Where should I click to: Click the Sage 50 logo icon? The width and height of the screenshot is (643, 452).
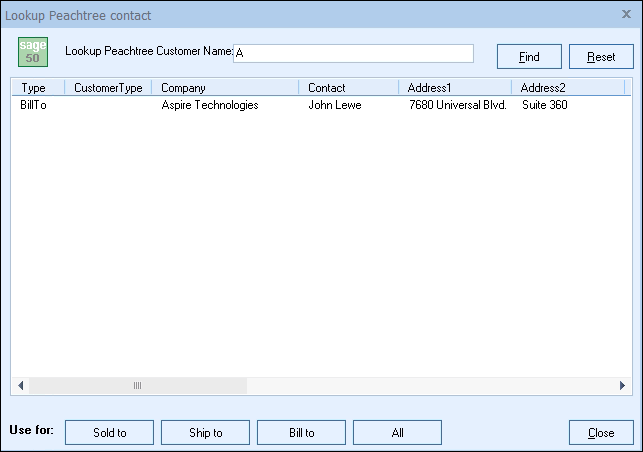pyautogui.click(x=32, y=52)
